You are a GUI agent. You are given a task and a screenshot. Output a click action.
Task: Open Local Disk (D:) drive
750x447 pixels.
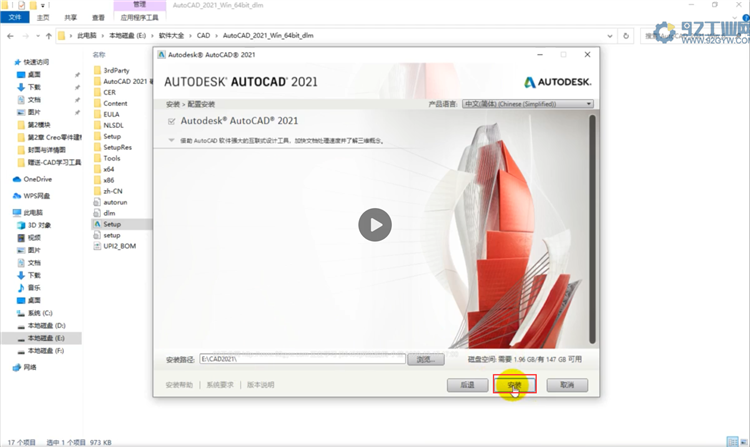click(46, 326)
